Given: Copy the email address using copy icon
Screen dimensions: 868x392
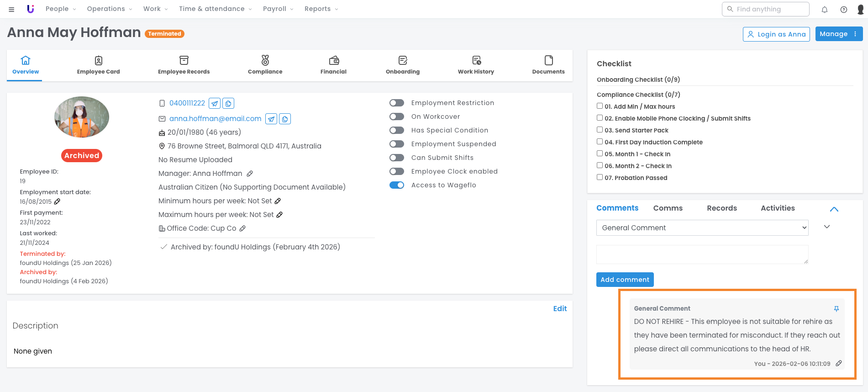Looking at the screenshot, I should (285, 119).
